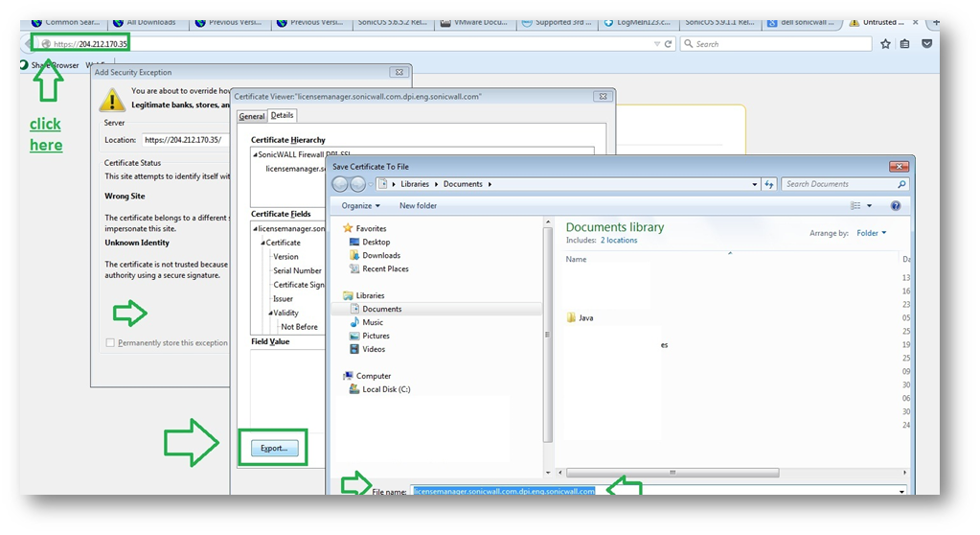The width and height of the screenshot is (980, 535).
Task: Open the change view dropdown arrow
Action: [870, 206]
